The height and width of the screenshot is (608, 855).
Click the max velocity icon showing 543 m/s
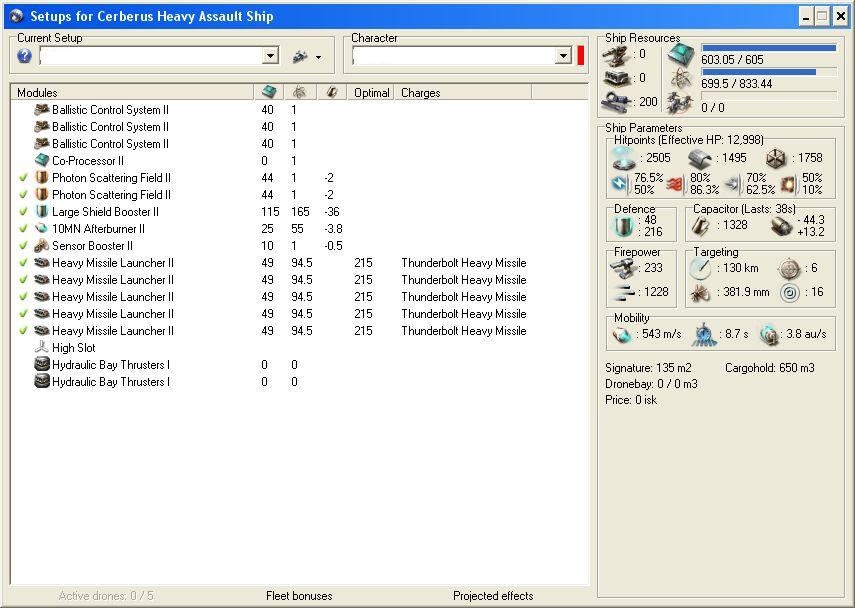pos(622,334)
